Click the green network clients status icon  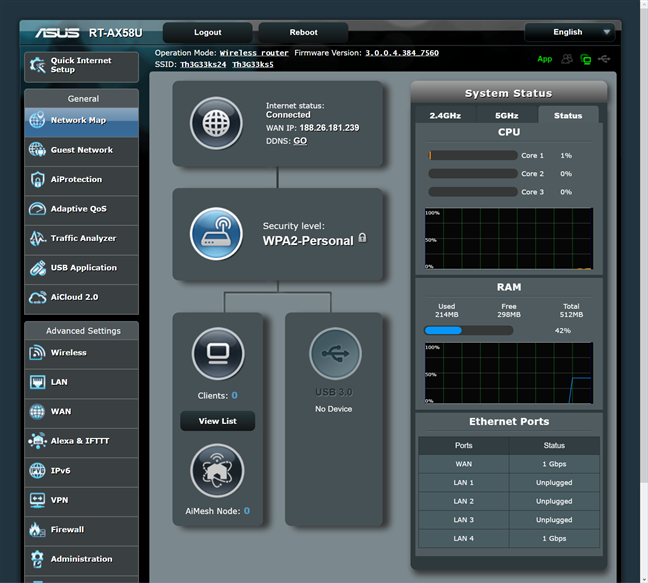[586, 59]
